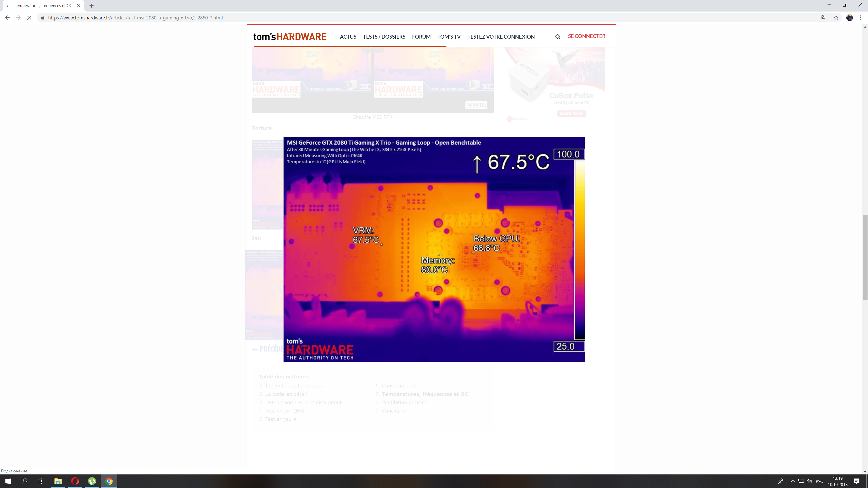Click the enlarged thermal image overlay

(x=434, y=249)
